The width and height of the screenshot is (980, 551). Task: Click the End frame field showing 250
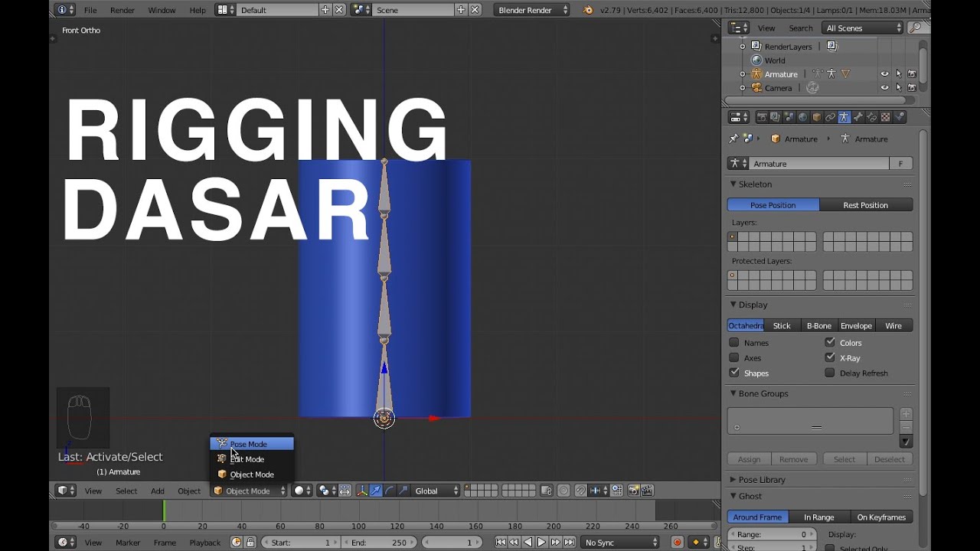point(378,542)
